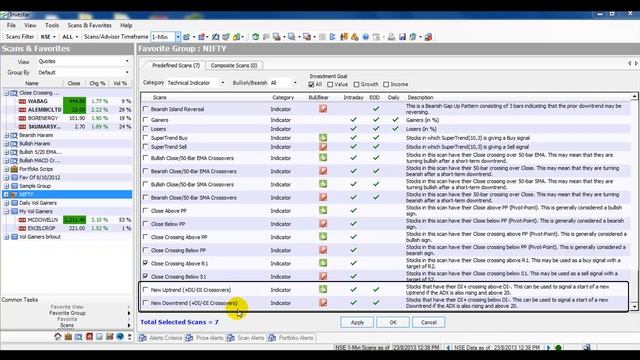Toggle the All investment goal checkbox

coord(311,84)
